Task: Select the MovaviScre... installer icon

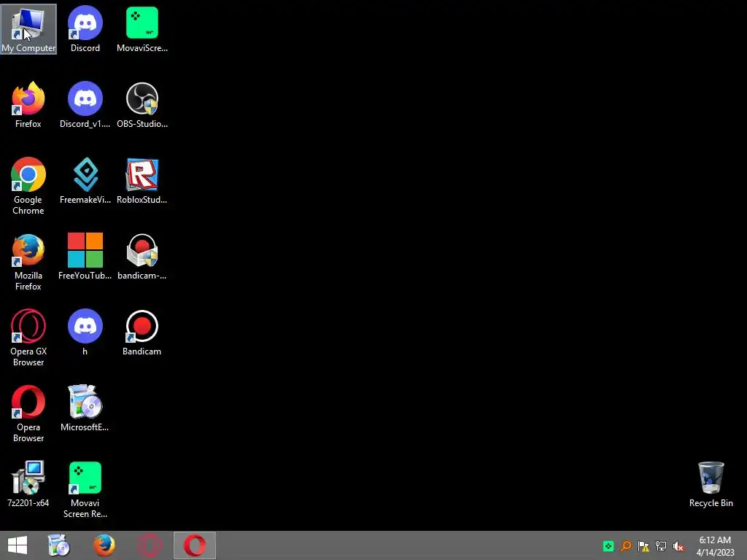Action: coord(142,29)
